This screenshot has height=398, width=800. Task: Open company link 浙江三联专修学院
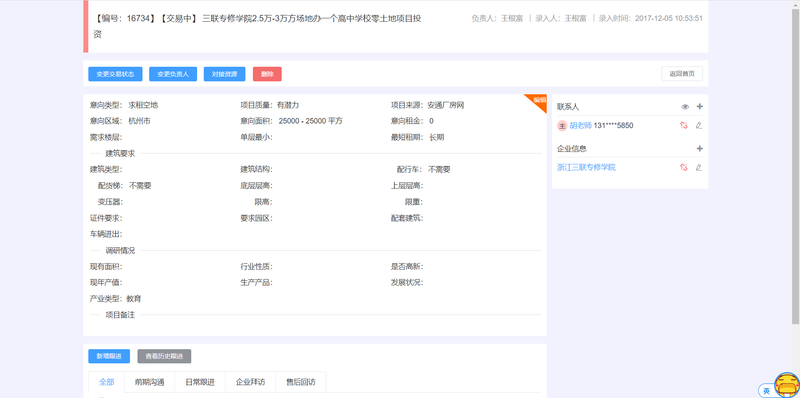click(586, 167)
